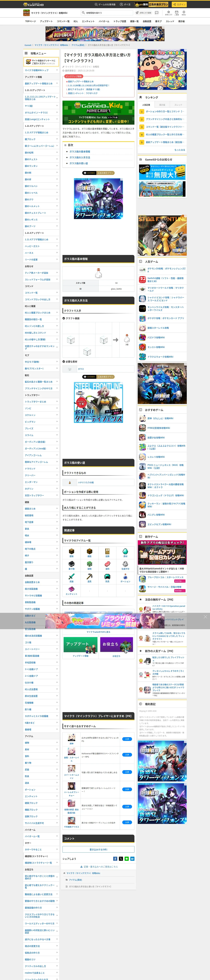The height and width of the screenshot is (980, 210).
Task: Click the マイクラ wiki thumbnail logo near the title
Action: pos(27,13)
